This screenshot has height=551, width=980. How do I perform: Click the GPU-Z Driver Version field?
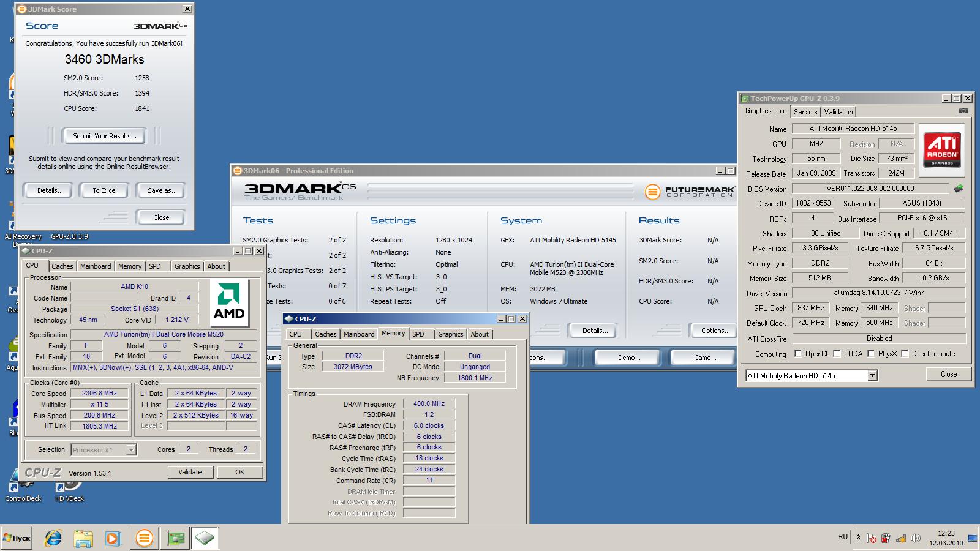[878, 293]
